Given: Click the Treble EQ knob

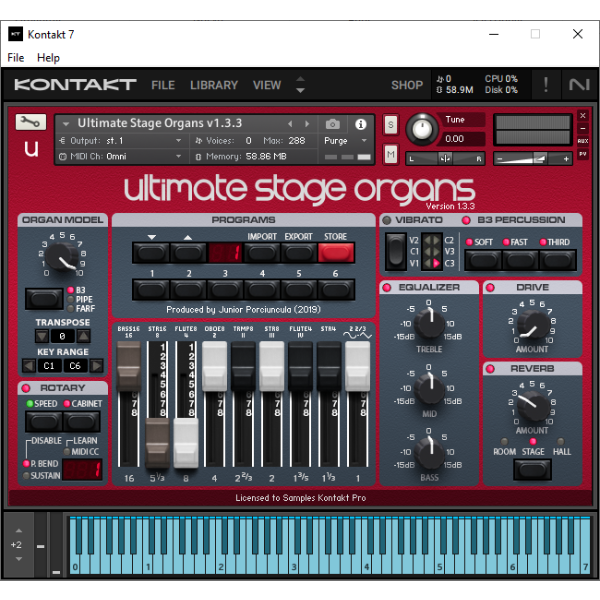Looking at the screenshot, I should 429,324.
